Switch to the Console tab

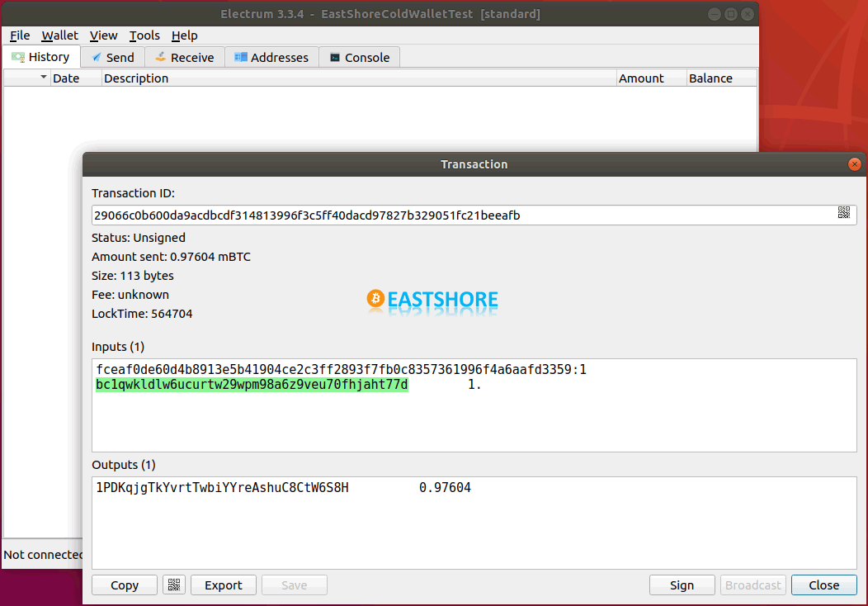360,58
